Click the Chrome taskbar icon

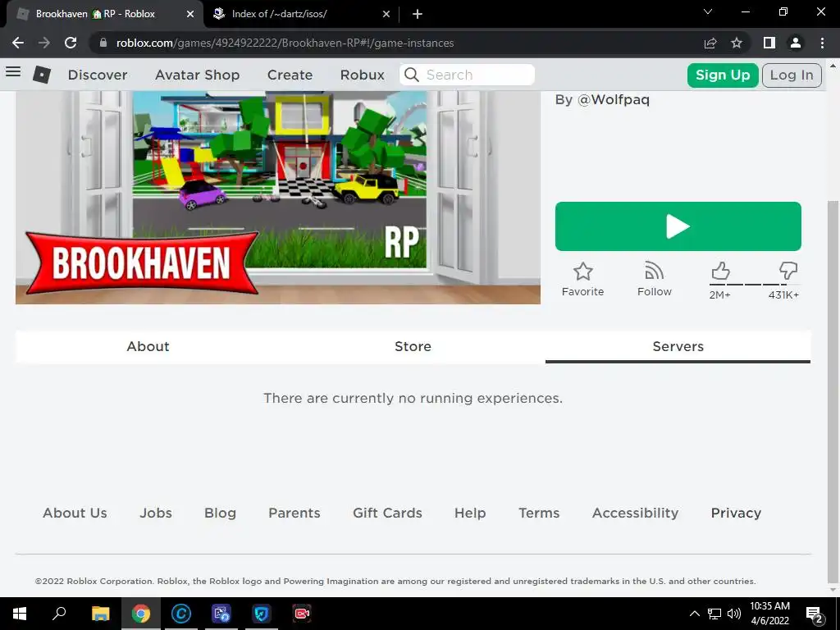(x=141, y=614)
